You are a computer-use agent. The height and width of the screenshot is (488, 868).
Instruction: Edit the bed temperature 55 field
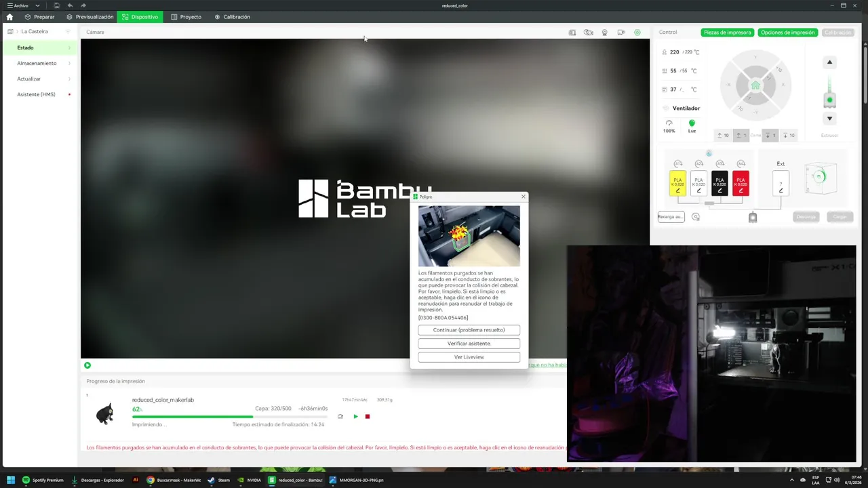[684, 70]
